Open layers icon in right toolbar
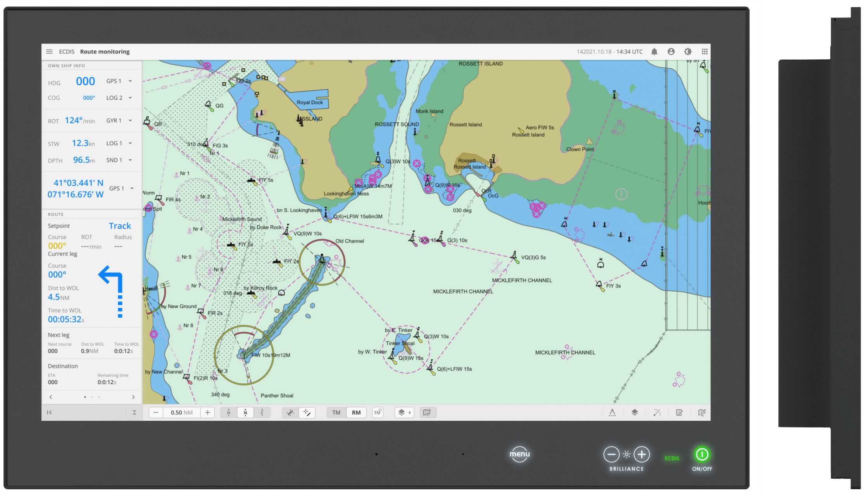This screenshot has height=495, width=868. pyautogui.click(x=635, y=412)
